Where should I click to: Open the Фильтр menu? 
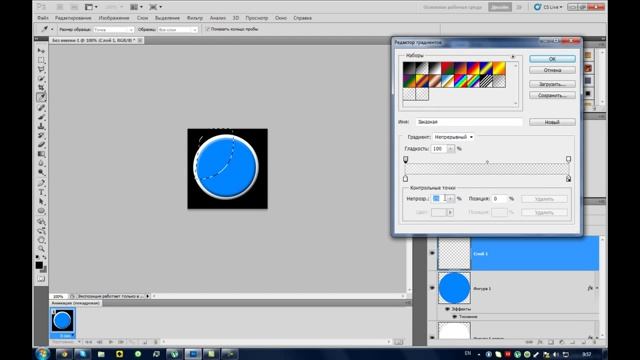pyautogui.click(x=195, y=18)
